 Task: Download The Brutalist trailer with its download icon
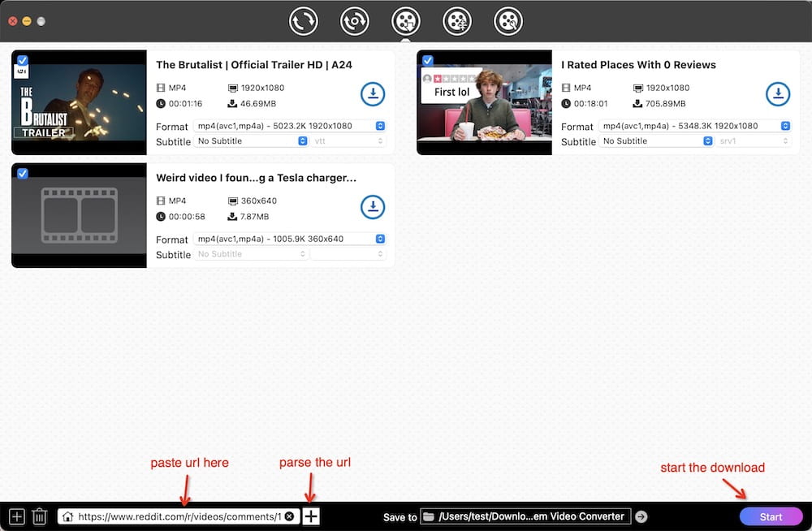[372, 94]
